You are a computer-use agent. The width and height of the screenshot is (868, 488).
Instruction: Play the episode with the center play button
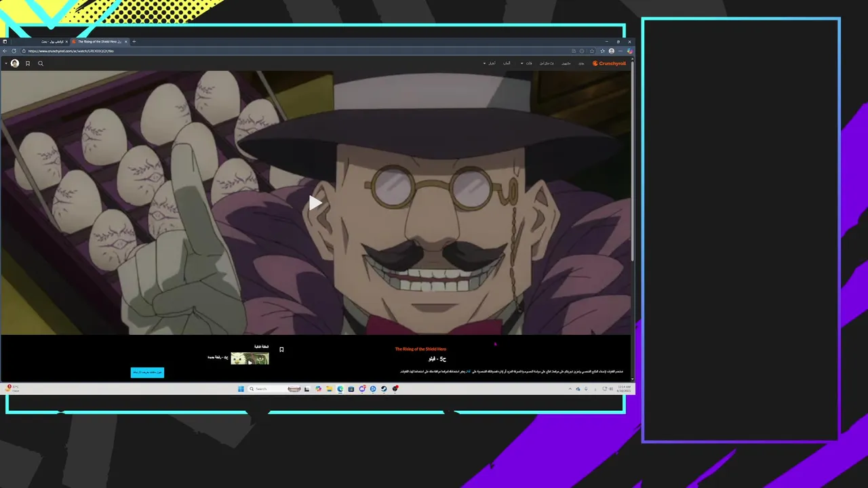pos(315,203)
